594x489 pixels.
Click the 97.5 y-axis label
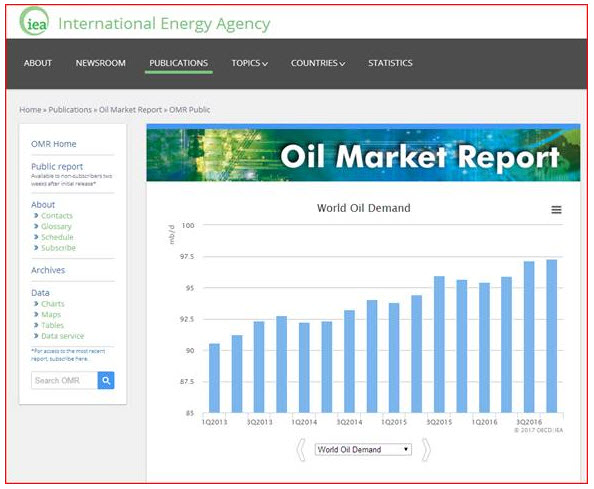click(187, 257)
